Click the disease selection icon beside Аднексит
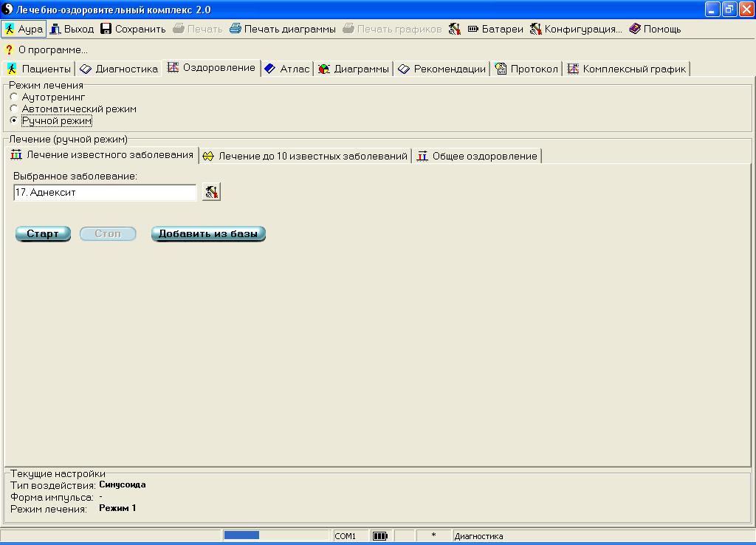Screen dimensions: 756x545 point(211,192)
